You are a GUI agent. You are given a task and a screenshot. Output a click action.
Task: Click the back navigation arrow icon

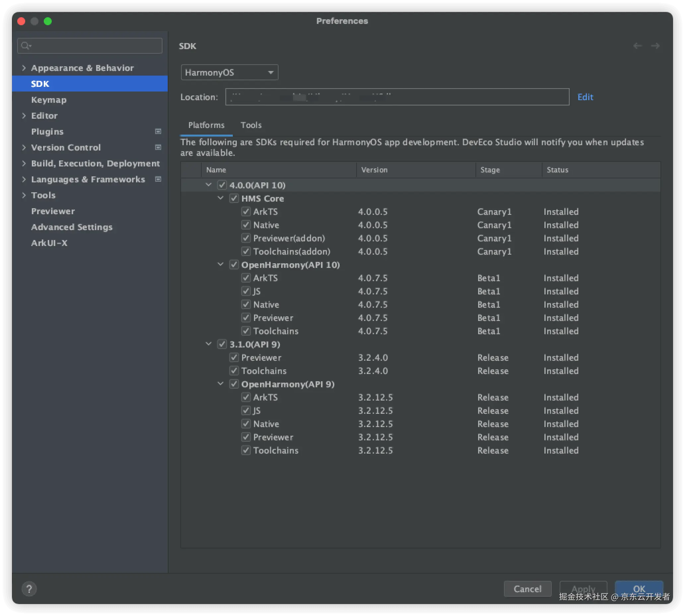click(x=637, y=46)
